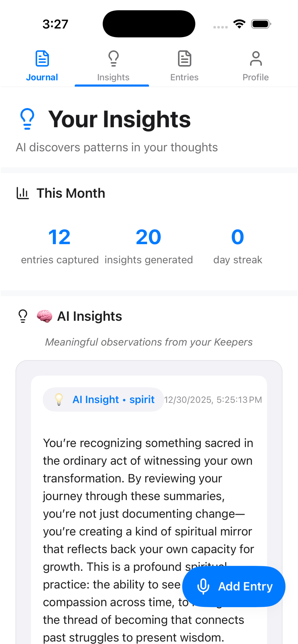
Task: Open the Journal tab document icon
Action: (42, 58)
